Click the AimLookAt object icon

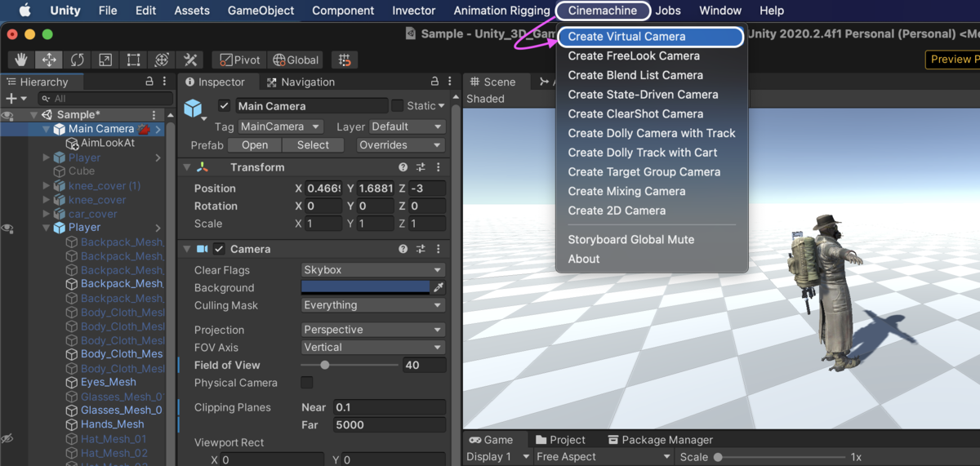tap(73, 143)
